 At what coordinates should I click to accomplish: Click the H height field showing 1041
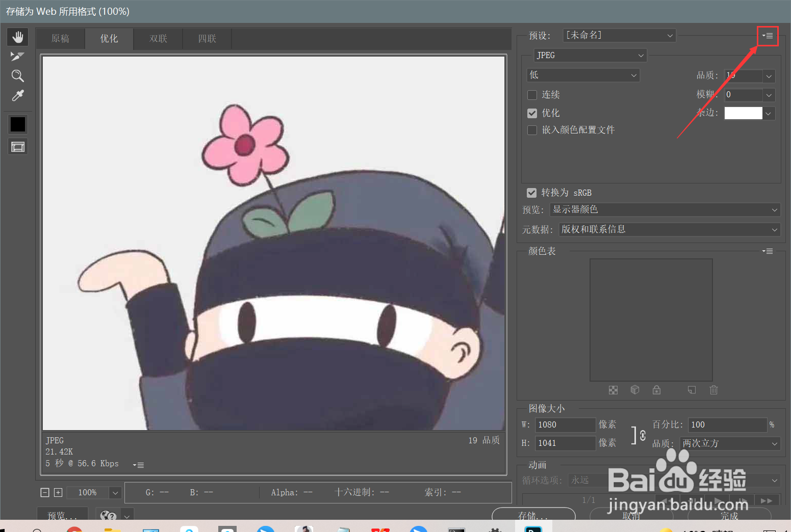coord(565,443)
